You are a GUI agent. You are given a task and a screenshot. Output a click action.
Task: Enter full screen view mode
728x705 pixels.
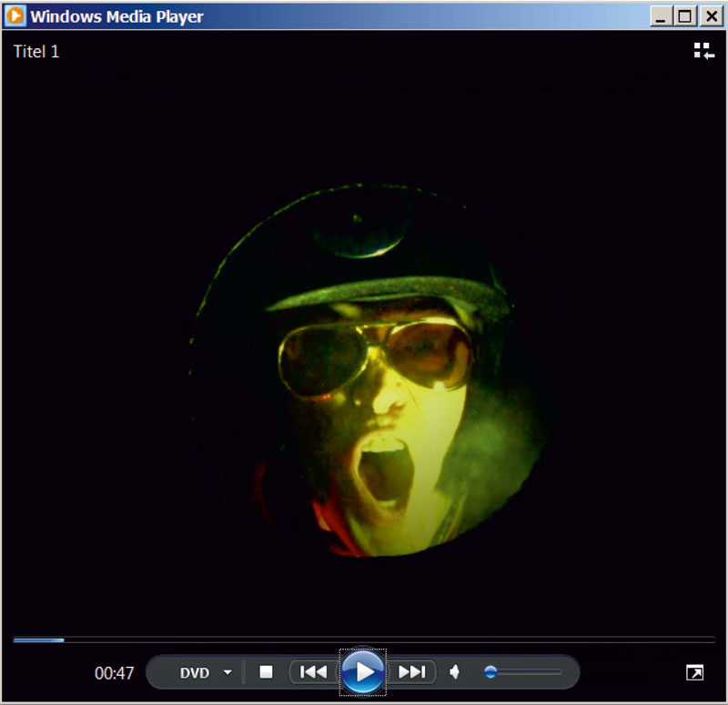click(x=694, y=672)
